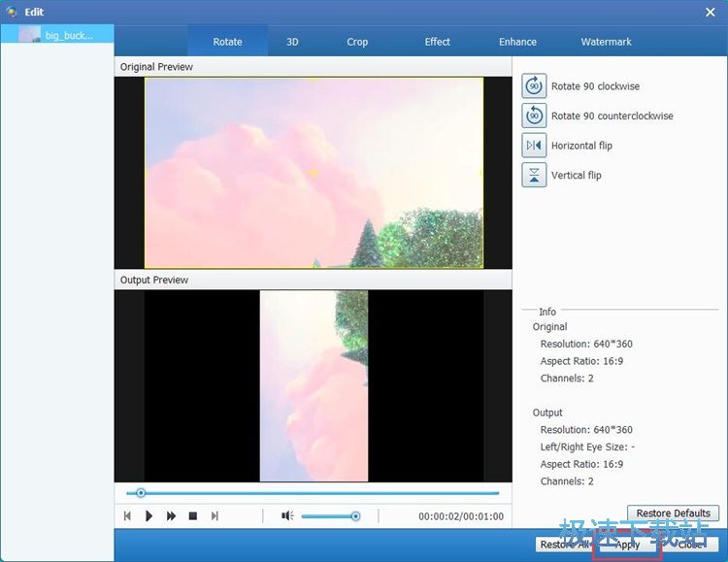Click the Rotate 90 counterclockwise icon

pos(534,116)
